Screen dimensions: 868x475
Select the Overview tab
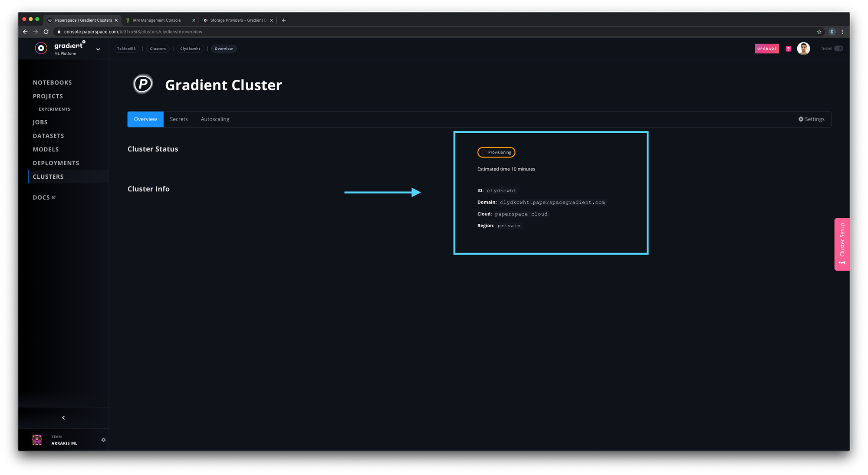145,119
